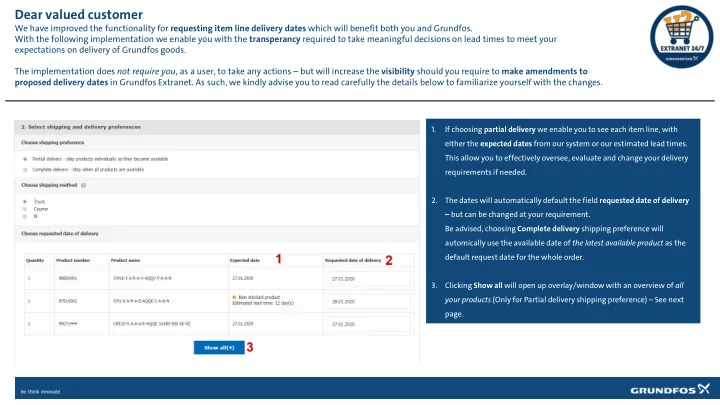Click the 'Dear valued customer' title

click(x=79, y=15)
